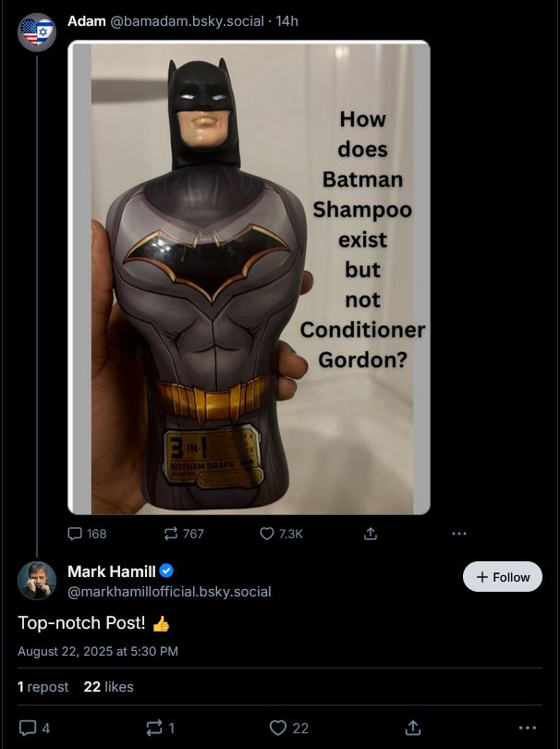View the 22 likes list
Viewport: 560px width, 749px height.
tap(108, 687)
